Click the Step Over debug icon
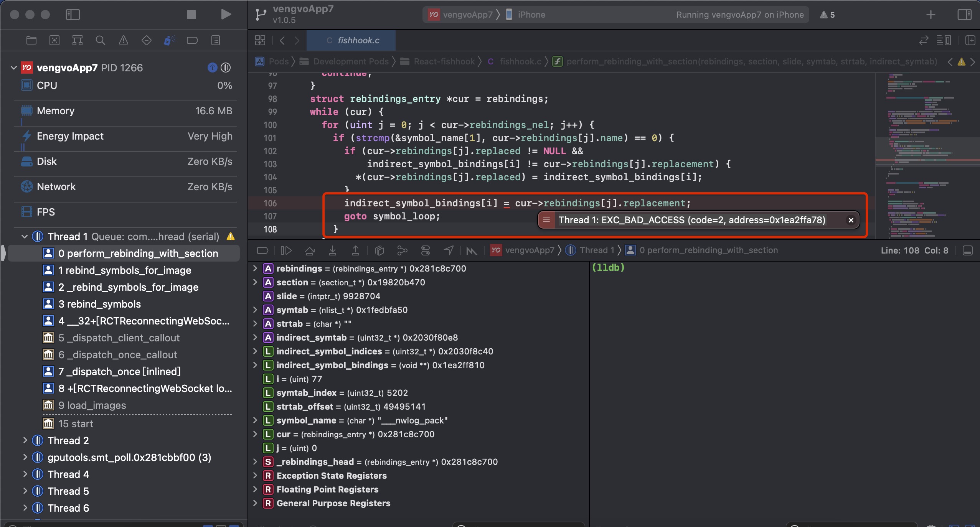 coord(310,250)
